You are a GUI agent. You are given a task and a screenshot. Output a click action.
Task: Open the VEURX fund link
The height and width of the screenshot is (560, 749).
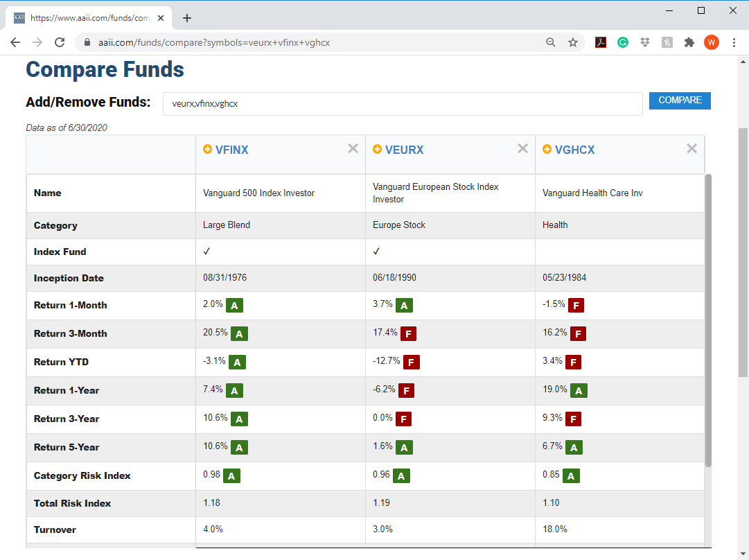pyautogui.click(x=404, y=150)
